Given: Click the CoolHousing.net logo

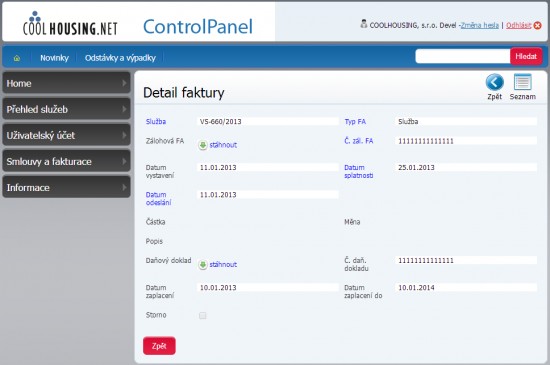Looking at the screenshot, I should click(x=70, y=23).
